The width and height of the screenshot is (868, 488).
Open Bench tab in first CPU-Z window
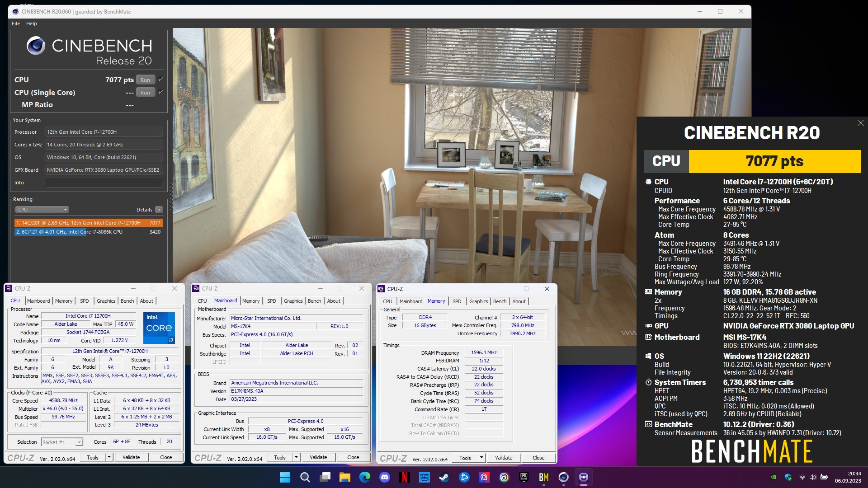pyautogui.click(x=127, y=301)
